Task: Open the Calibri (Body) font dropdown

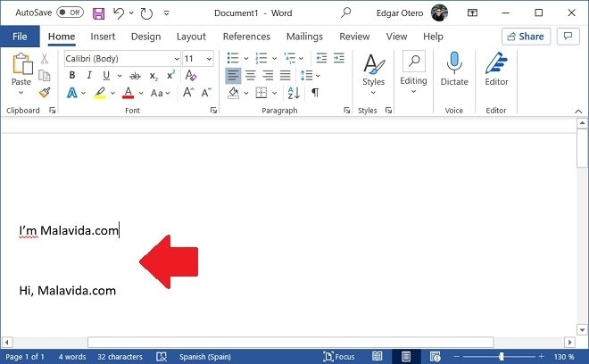Action: tap(177, 59)
